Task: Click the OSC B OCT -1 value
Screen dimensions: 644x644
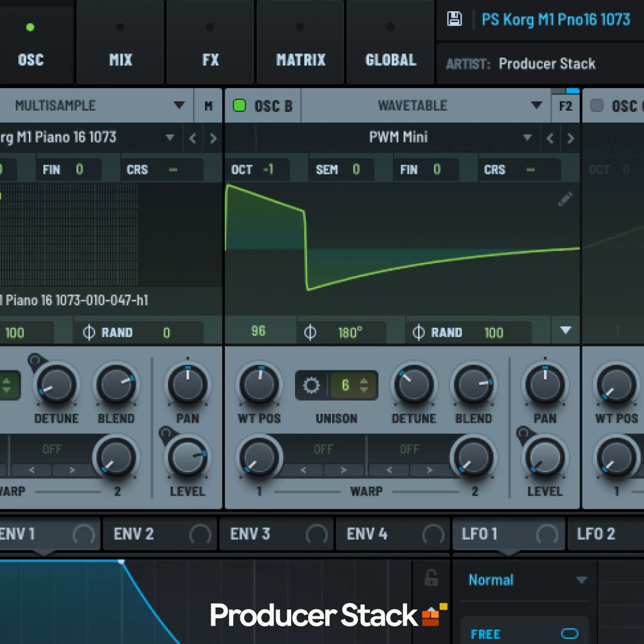Action: [268, 169]
